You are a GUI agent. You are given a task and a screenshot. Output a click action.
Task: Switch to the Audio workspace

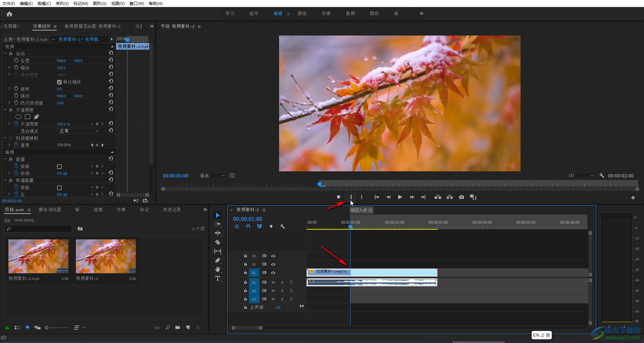(x=351, y=13)
